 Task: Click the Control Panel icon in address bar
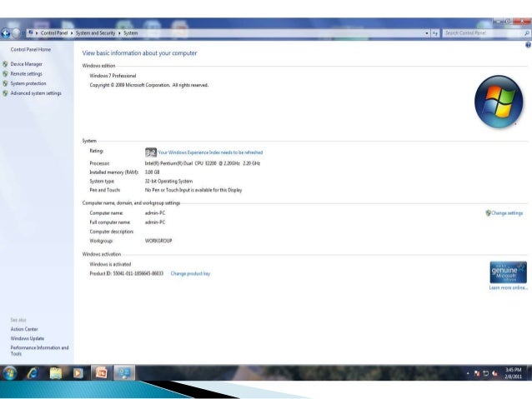pyautogui.click(x=31, y=32)
